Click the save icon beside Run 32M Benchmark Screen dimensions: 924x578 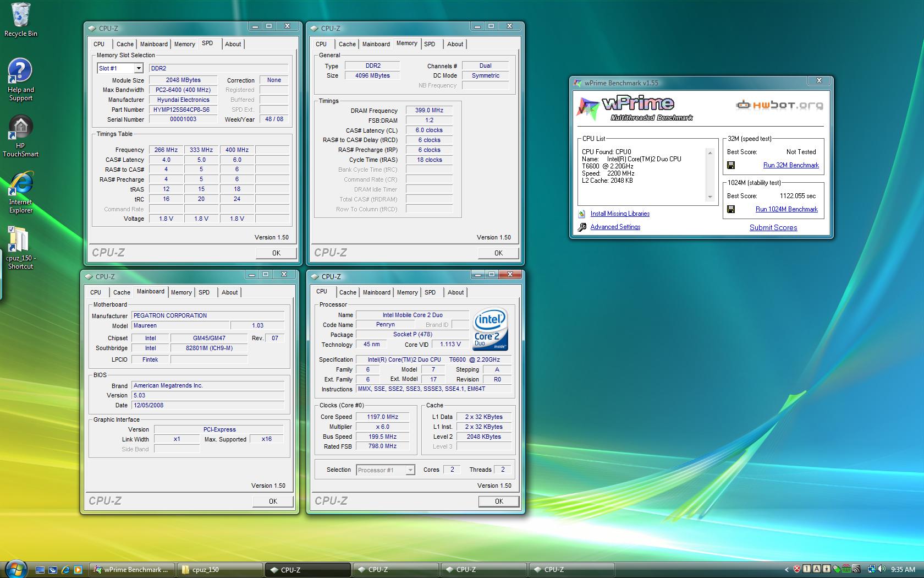coord(731,165)
